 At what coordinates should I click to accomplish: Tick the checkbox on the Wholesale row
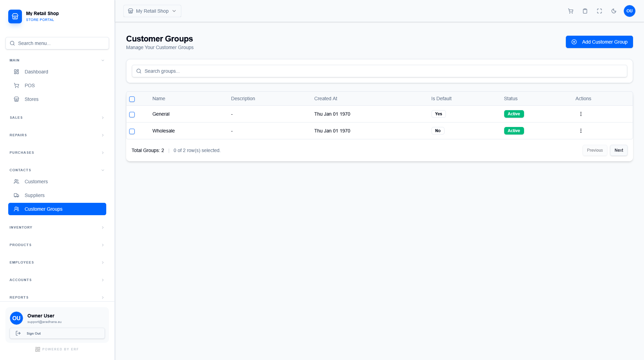(x=132, y=131)
